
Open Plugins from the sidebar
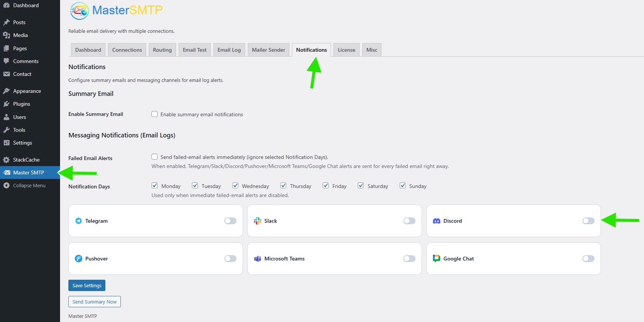tap(22, 104)
